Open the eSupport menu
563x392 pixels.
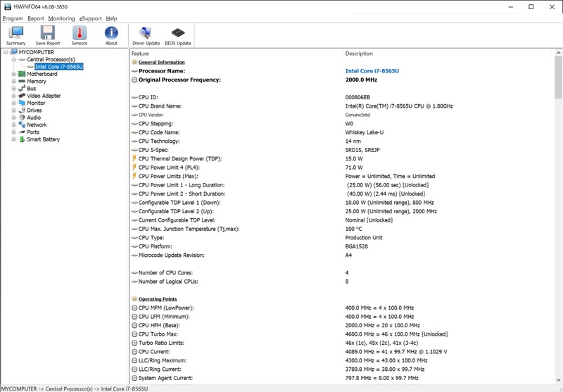point(91,18)
